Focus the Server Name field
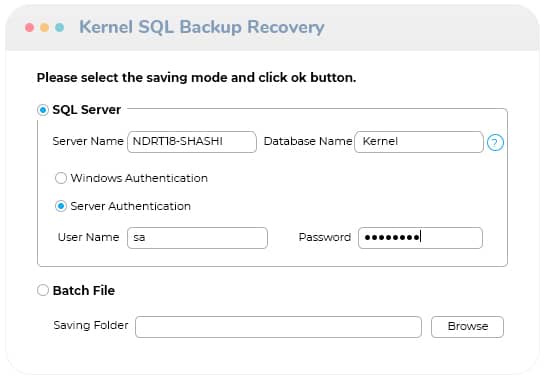 pyautogui.click(x=192, y=142)
